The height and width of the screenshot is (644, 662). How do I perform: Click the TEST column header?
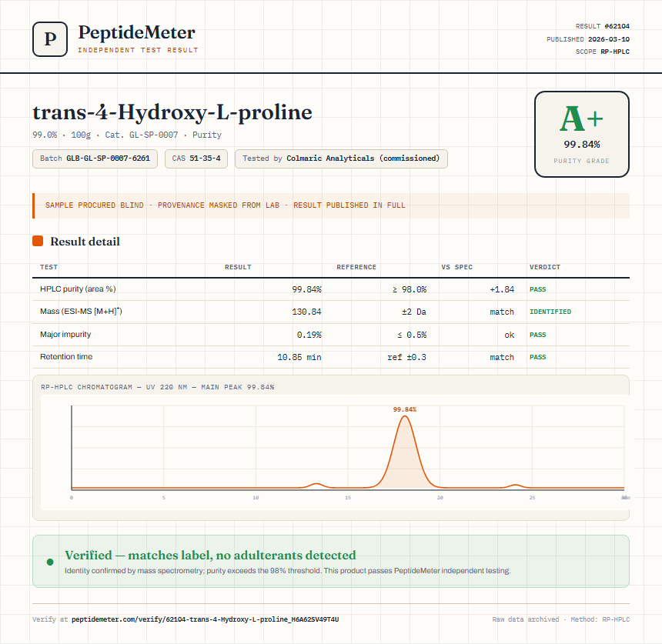[x=49, y=267]
